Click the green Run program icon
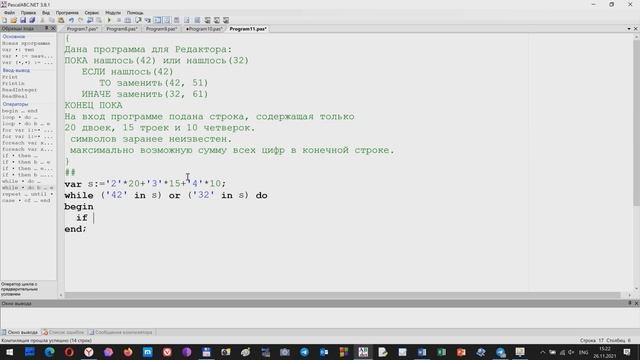 click(x=109, y=20)
